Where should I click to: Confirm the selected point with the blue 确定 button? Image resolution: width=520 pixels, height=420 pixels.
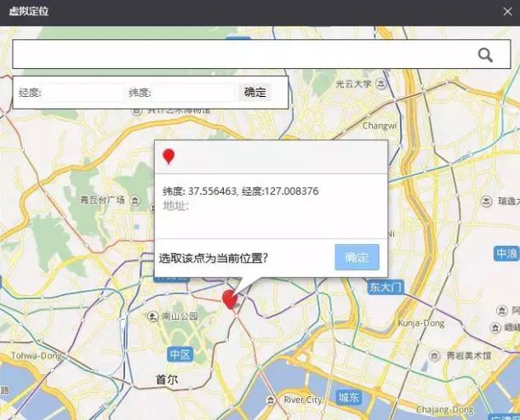pos(357,258)
